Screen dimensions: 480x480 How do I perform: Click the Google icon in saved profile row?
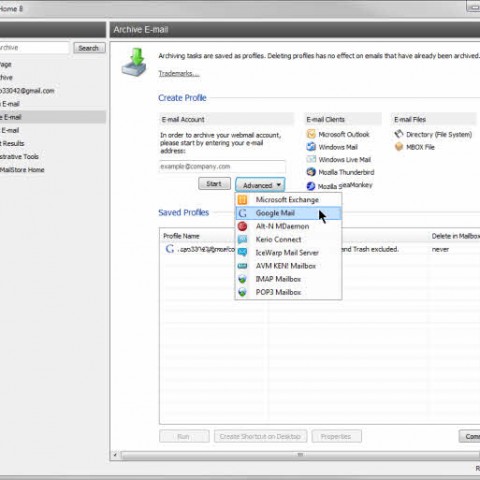170,249
